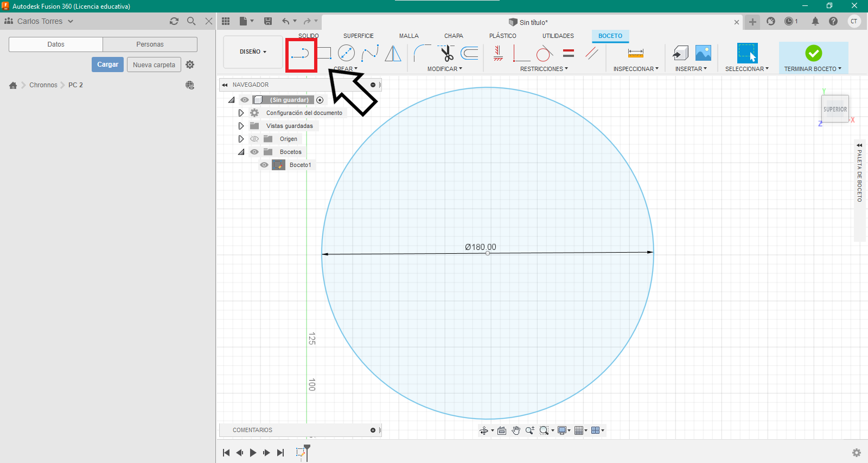The width and height of the screenshot is (868, 463).
Task: Open the RESTRICCIONES dropdown menu
Action: (544, 69)
